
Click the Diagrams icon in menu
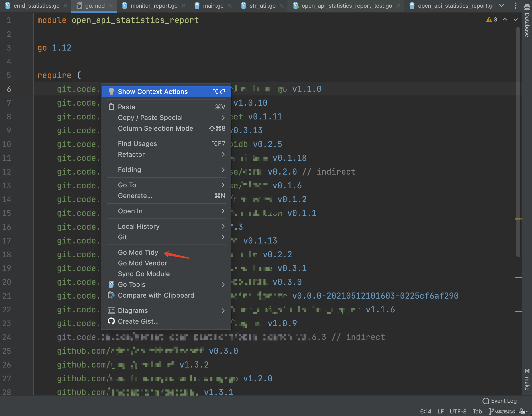tap(111, 311)
